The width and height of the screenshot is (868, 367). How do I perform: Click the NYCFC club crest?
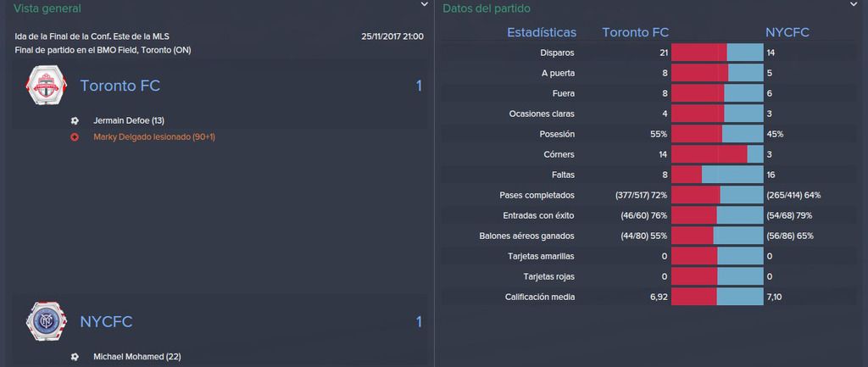coord(46,321)
